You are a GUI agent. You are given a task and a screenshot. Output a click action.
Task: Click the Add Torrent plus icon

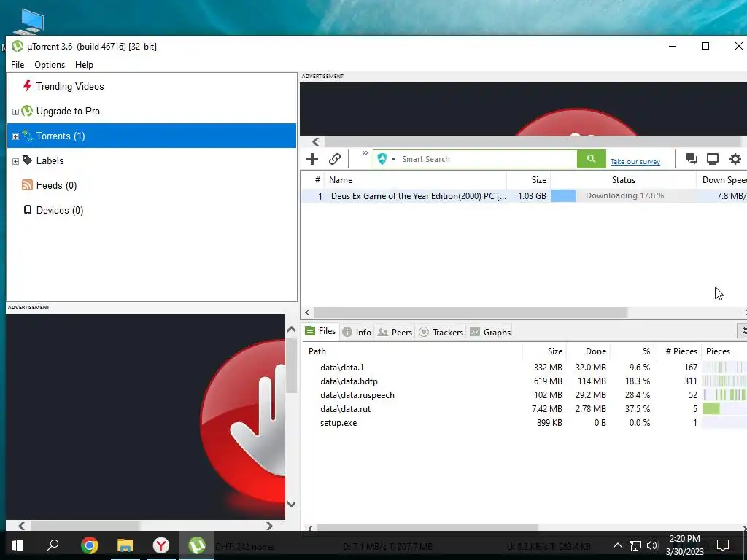(312, 159)
